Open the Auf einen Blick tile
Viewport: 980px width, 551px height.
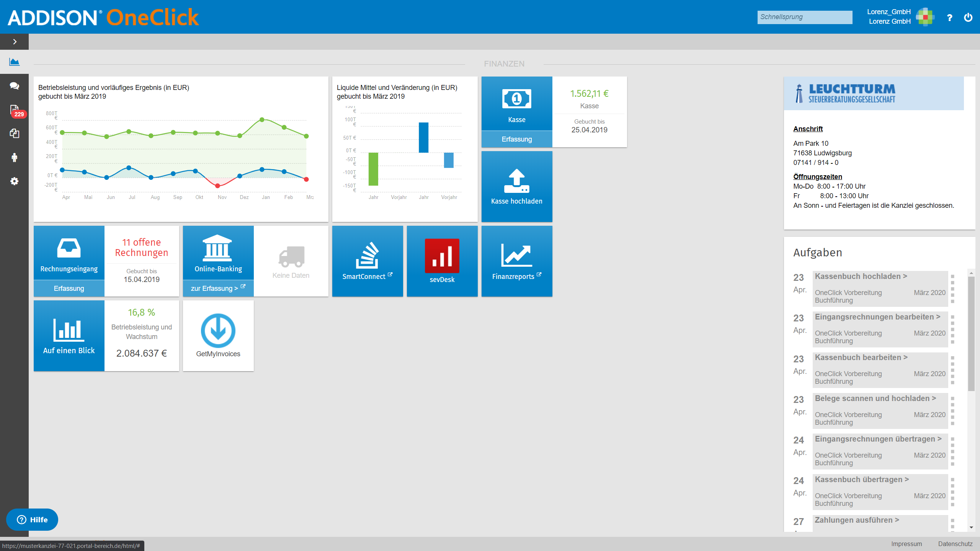coord(69,336)
